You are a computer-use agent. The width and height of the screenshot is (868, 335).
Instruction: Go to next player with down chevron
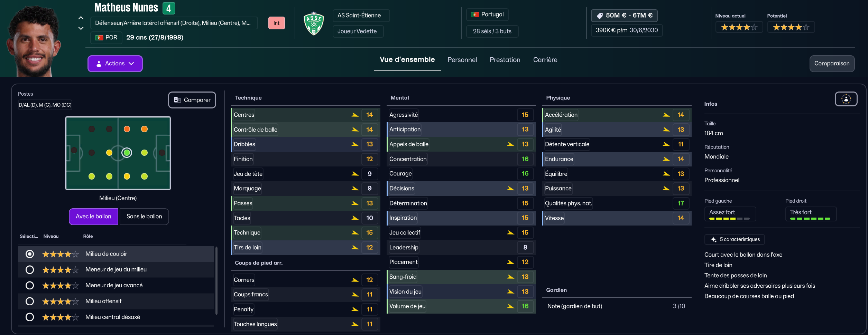[x=81, y=28]
